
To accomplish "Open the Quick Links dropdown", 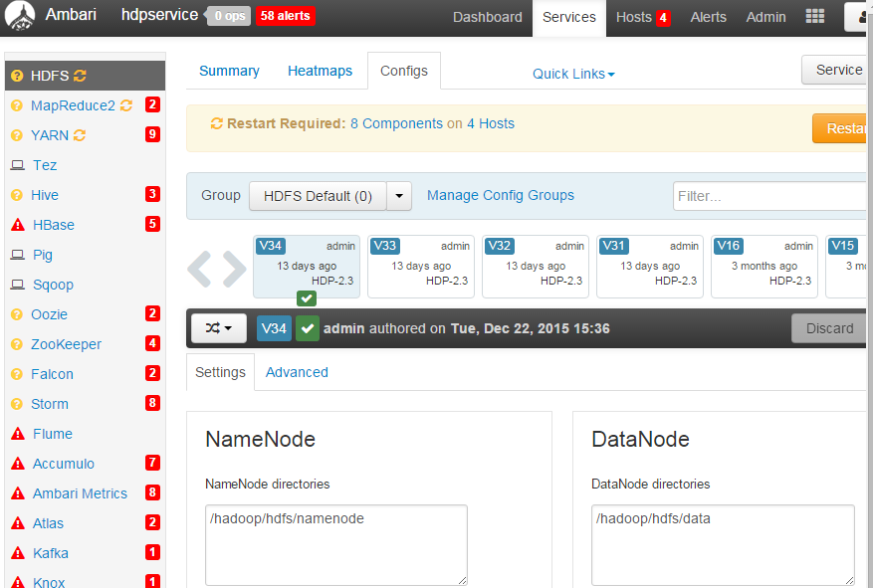I will (x=573, y=74).
